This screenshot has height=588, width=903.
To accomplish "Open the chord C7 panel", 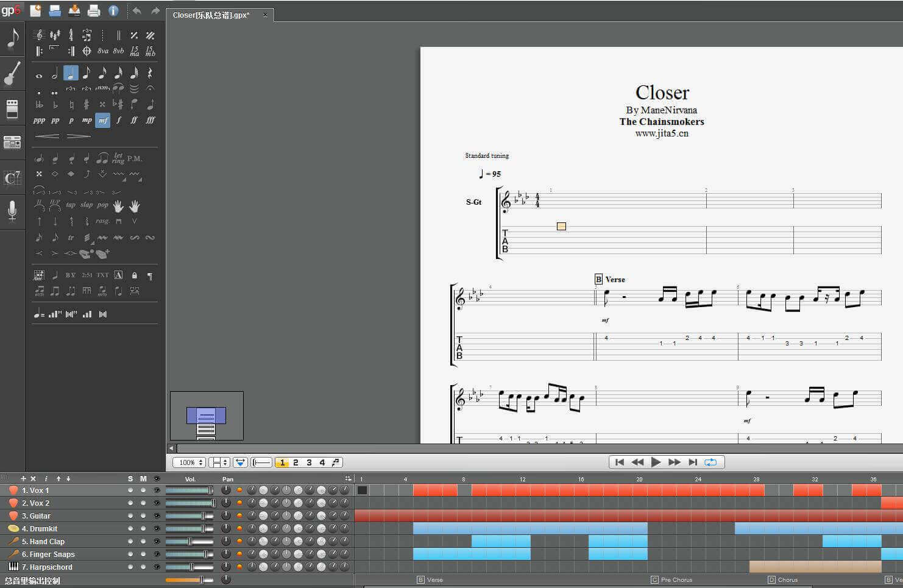I will 12,177.
